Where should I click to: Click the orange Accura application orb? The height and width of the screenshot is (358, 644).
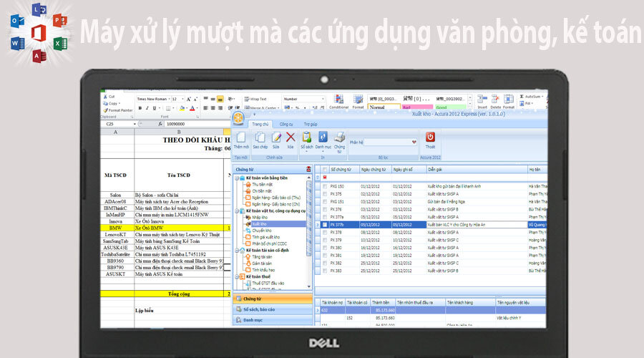(238, 118)
